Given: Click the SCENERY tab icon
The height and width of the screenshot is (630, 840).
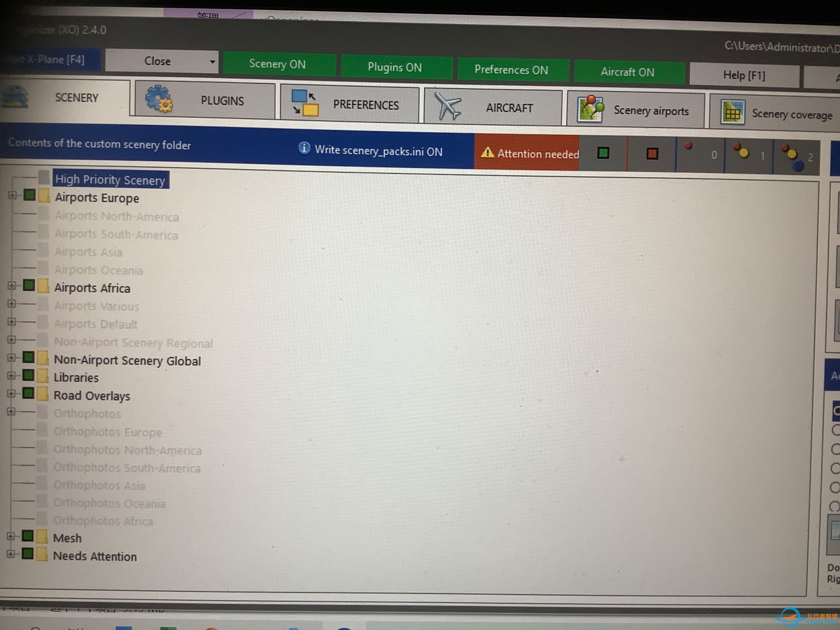Looking at the screenshot, I should [15, 100].
